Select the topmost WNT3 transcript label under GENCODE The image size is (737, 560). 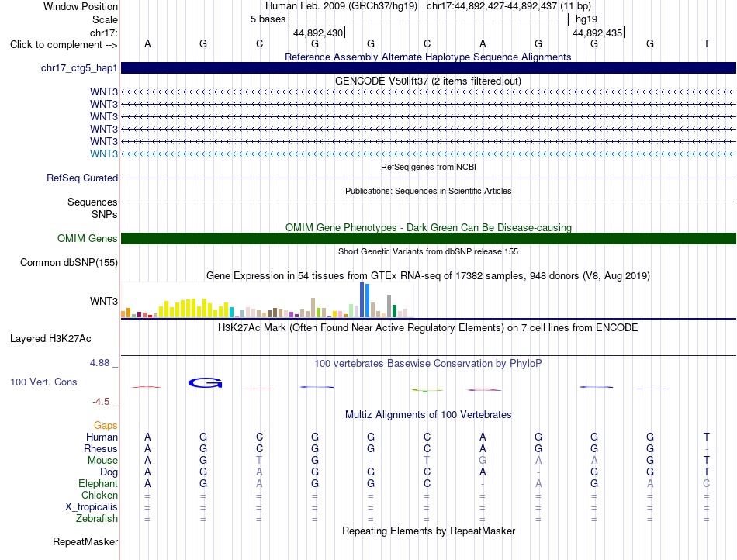(x=104, y=92)
